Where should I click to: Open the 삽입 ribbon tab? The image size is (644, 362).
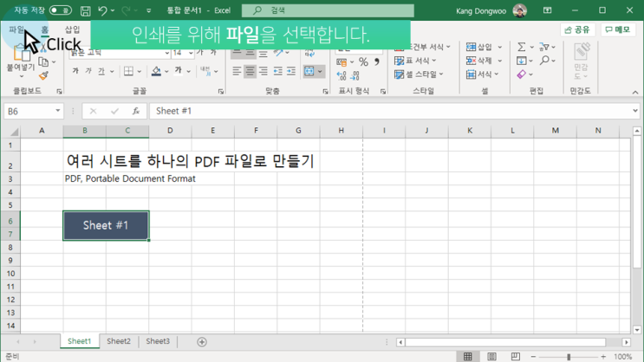[72, 29]
